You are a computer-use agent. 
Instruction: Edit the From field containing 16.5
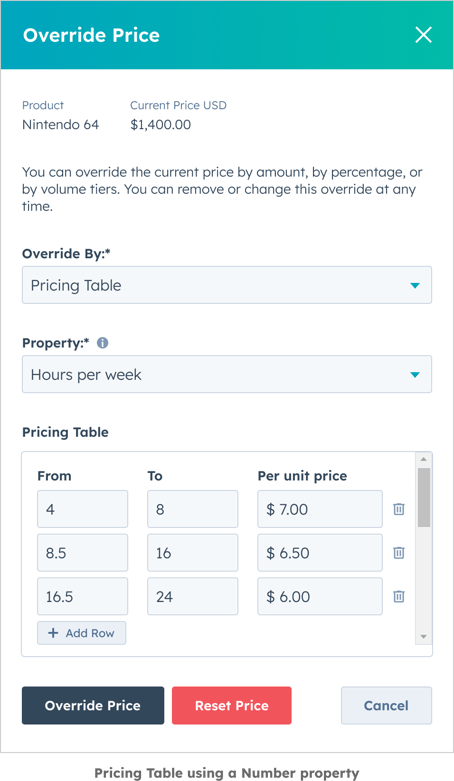click(83, 596)
